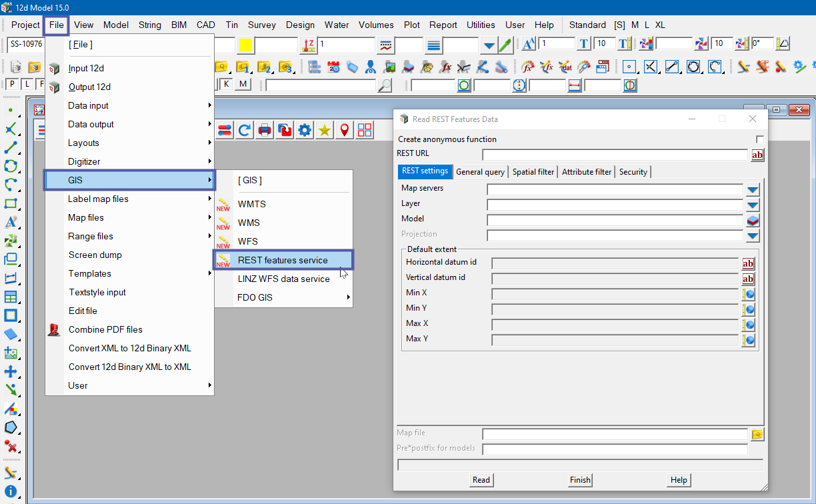
Task: Click the Finish button
Action: point(580,480)
